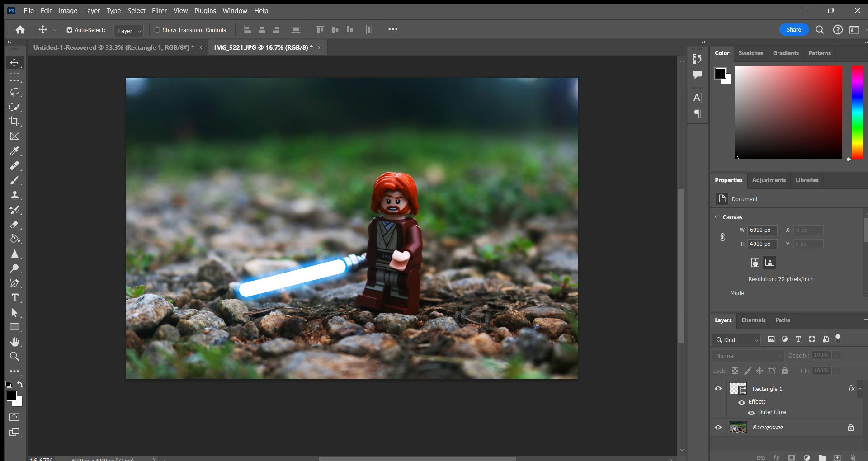This screenshot has width=868, height=461.
Task: Open the Image menu
Action: coord(68,10)
